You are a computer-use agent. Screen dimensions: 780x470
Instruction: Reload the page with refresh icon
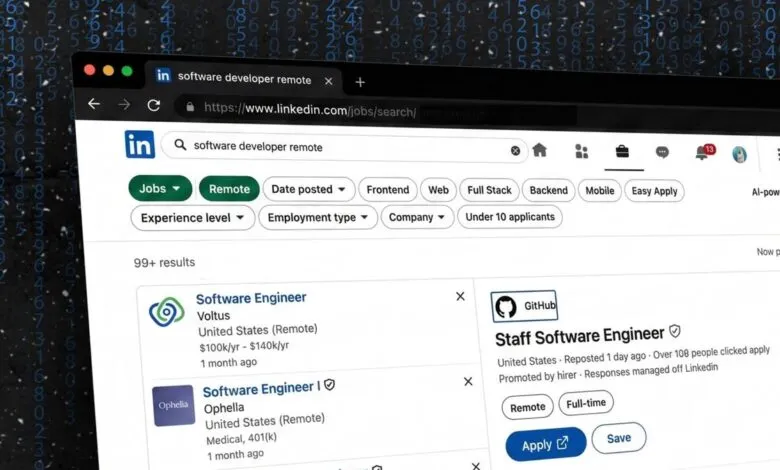tap(154, 105)
